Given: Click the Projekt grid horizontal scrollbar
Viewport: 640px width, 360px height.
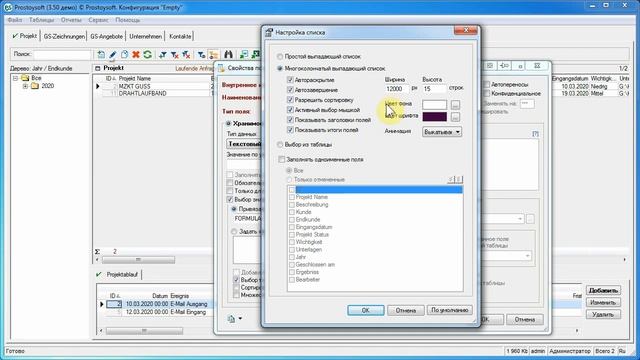Looking at the screenshot, I should 138,260.
